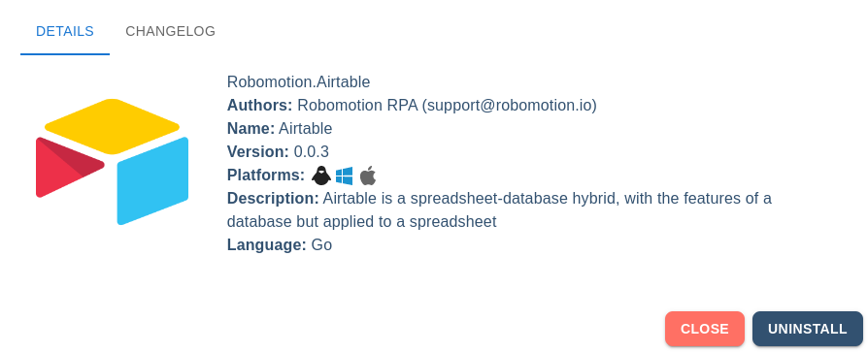Select the Details tab

pos(65,31)
